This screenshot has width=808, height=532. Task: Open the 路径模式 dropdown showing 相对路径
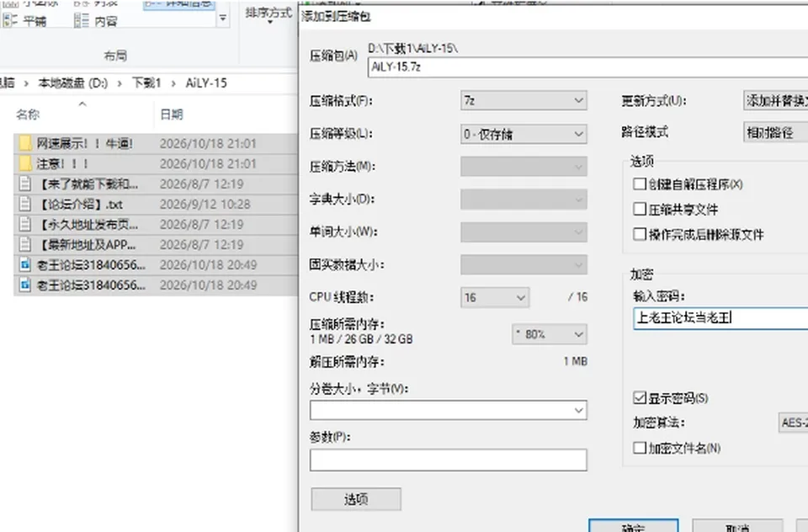(775, 132)
